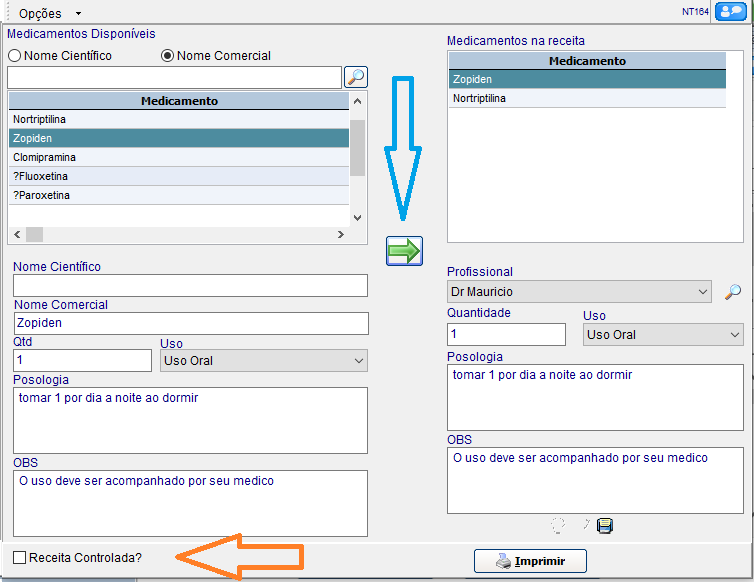This screenshot has width=754, height=582.
Task: Select Clomipramina in available medications list
Action: click(178, 158)
